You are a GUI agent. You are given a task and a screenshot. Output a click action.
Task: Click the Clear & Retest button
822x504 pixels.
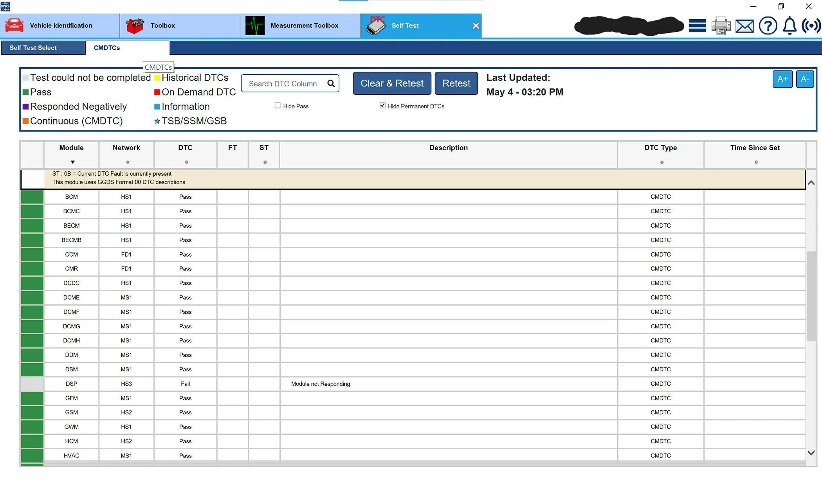(x=392, y=83)
